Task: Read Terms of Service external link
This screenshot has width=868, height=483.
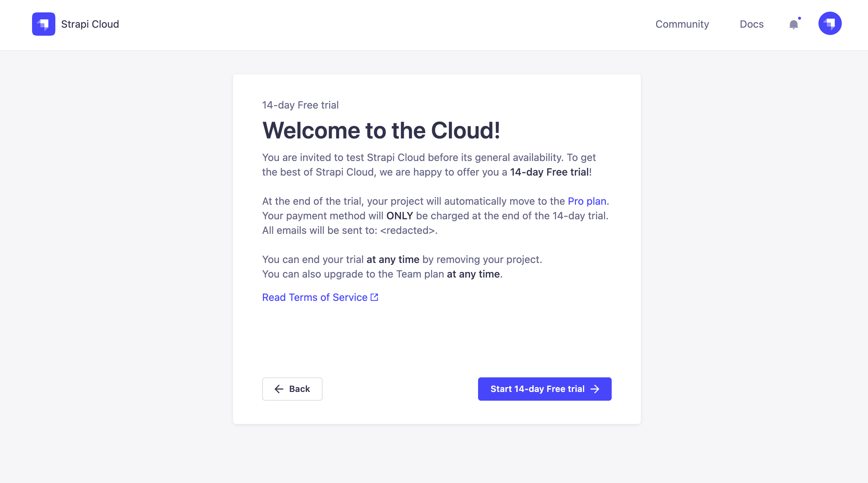Action: pos(320,298)
